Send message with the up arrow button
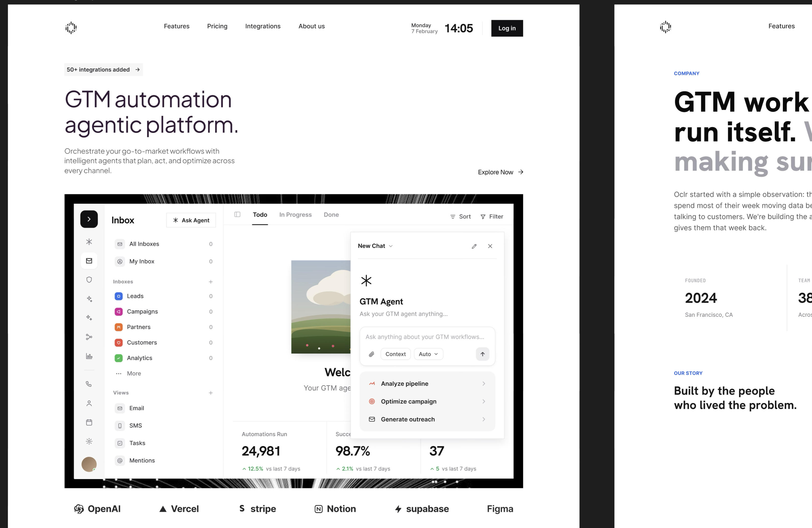Screen dimensions: 812x528 click(482, 354)
